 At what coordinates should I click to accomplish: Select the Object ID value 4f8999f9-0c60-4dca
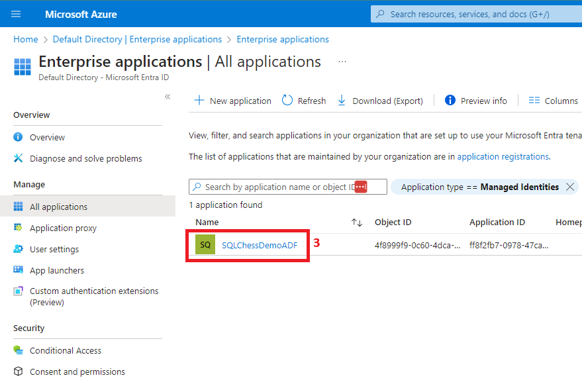point(418,246)
